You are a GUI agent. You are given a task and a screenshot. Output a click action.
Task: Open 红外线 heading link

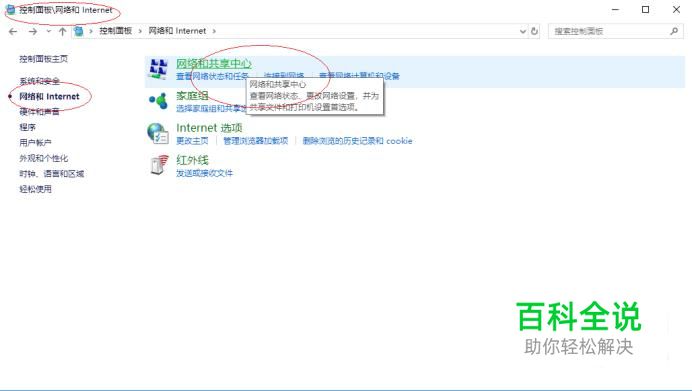coord(192,160)
